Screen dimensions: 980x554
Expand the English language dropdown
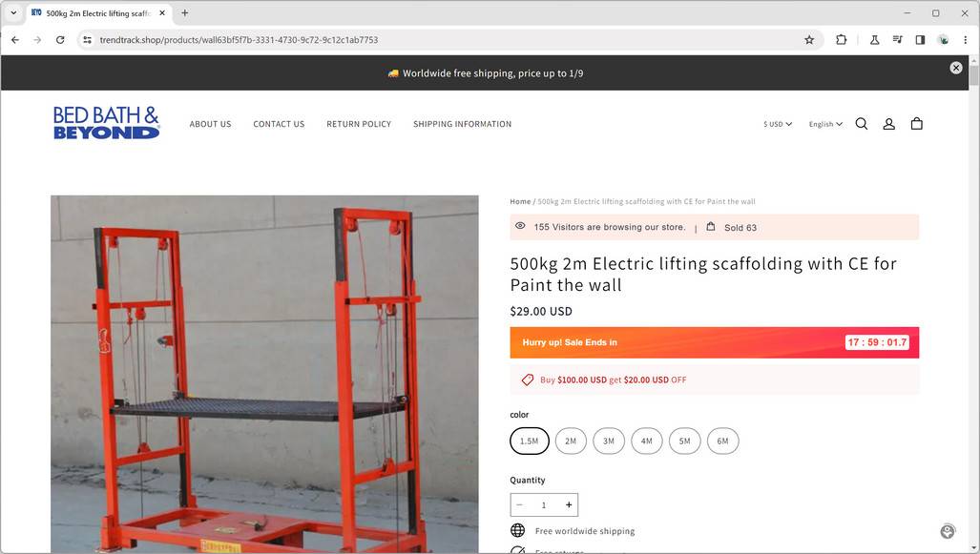tap(825, 124)
